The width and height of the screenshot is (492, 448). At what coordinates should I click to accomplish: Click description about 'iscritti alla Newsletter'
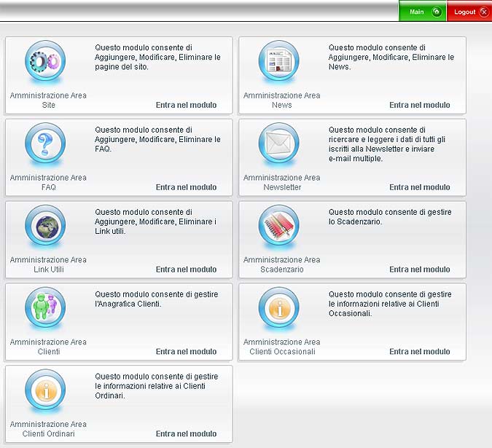387,144
